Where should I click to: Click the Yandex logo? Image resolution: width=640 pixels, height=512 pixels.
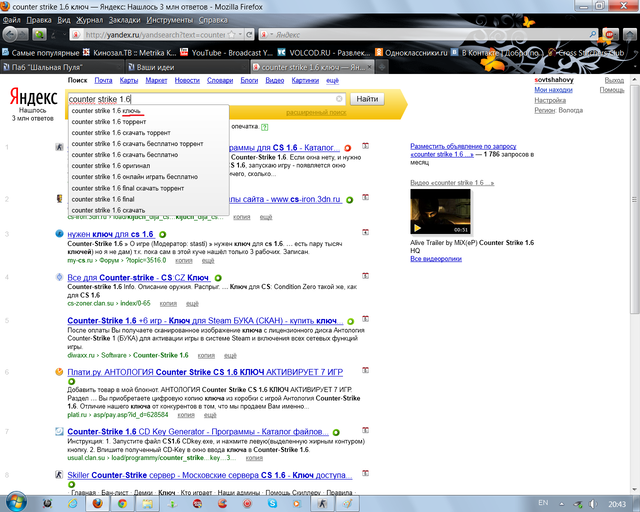[x=33, y=97]
